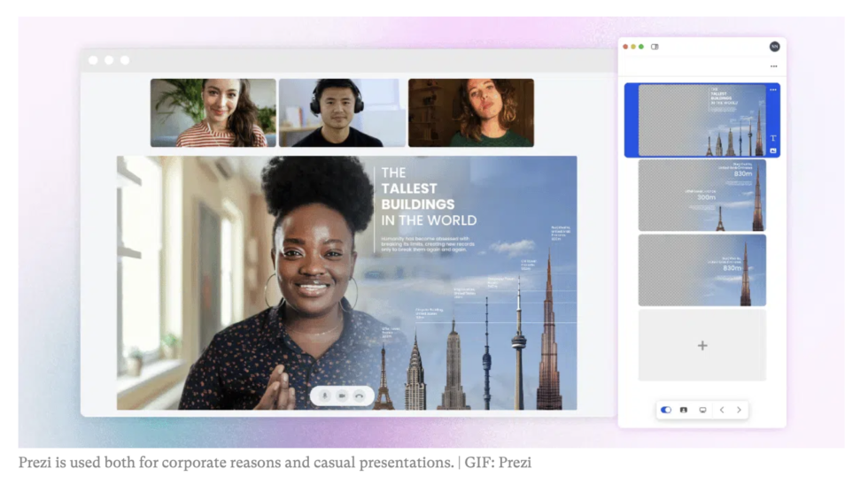Viewport: 868px width, 484px height.
Task: Open the NN user profile avatar
Action: tap(774, 46)
